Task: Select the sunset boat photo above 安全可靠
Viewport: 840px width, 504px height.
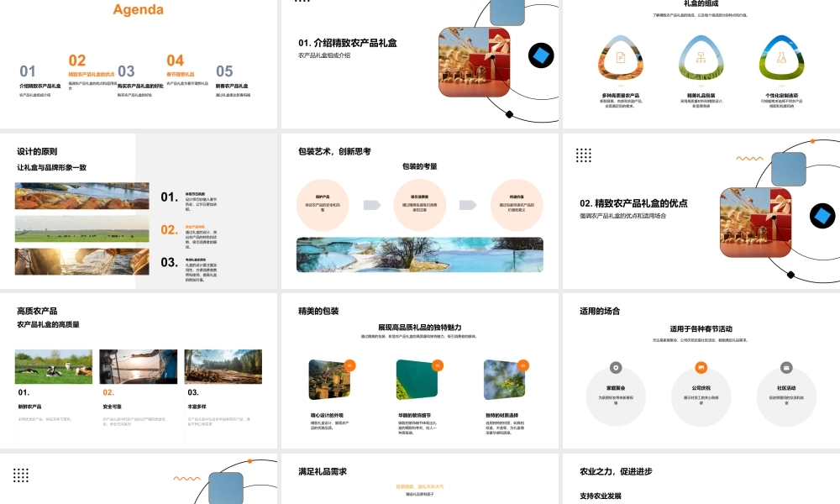Action: [x=139, y=367]
